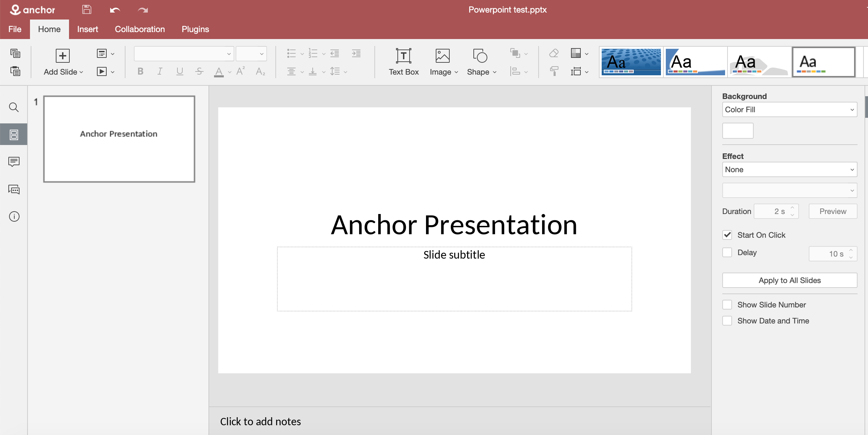Open the Search icon in left sidebar
868x435 pixels.
(14, 107)
